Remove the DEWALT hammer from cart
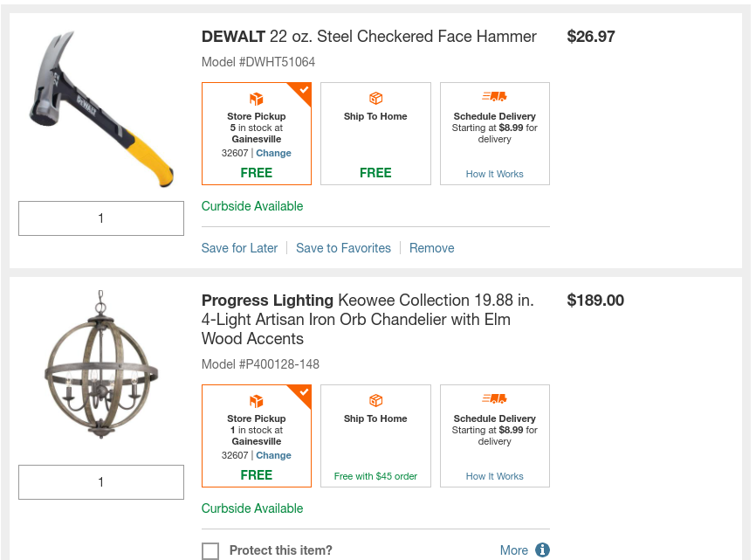This screenshot has width=756, height=560. coord(431,248)
